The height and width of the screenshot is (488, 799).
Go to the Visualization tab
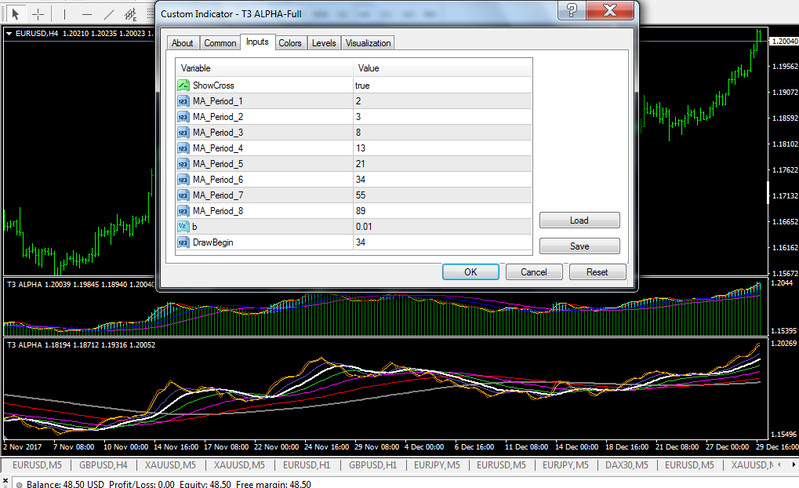(x=368, y=43)
